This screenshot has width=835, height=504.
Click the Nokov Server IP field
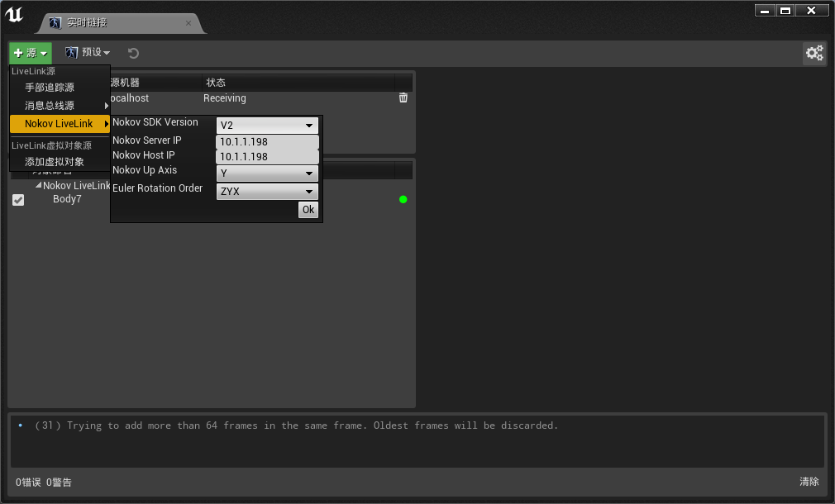[x=267, y=141]
